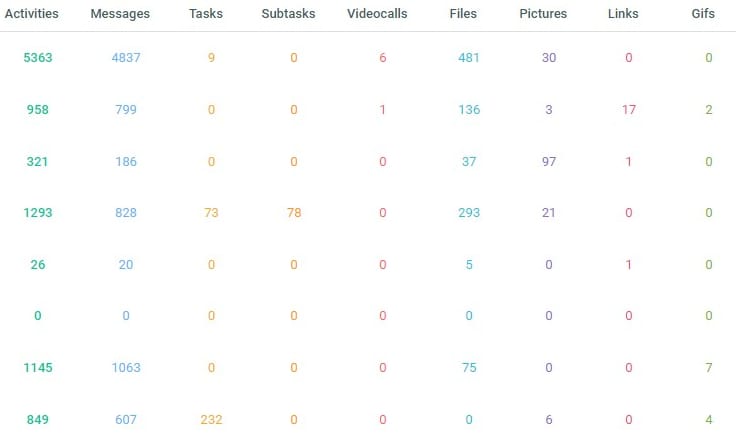Select the 17 links cell
Viewport: 736px width, 442px height.
[x=629, y=109]
